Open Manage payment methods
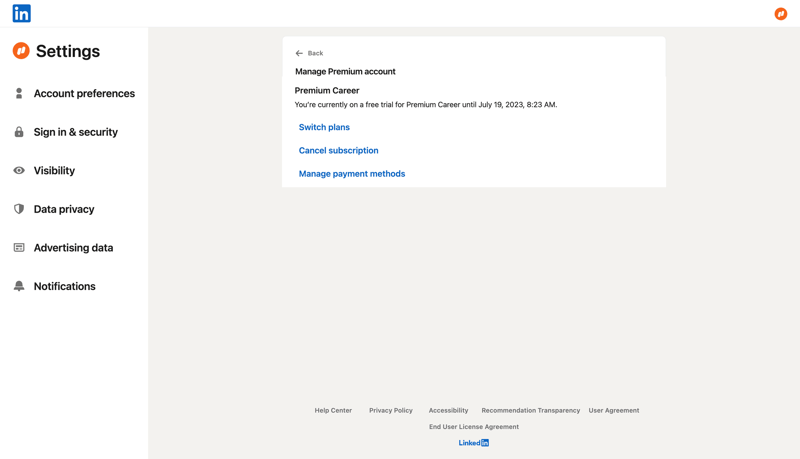Viewport: 800px width, 459px height. click(x=352, y=174)
